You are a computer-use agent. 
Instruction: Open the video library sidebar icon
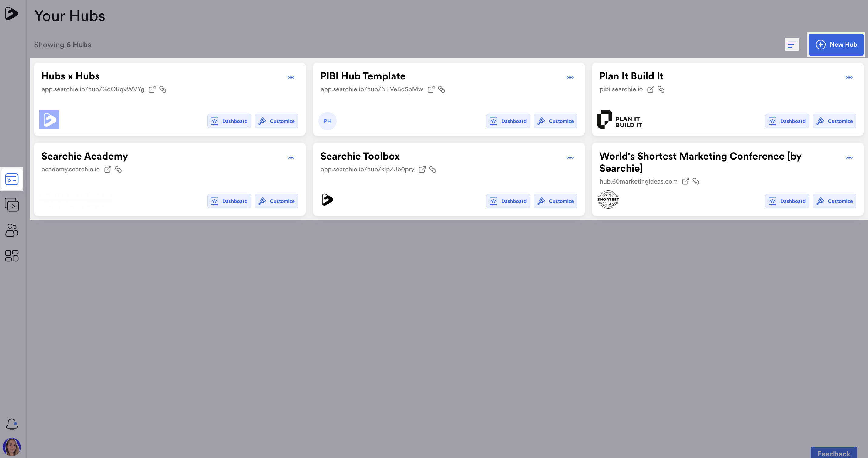click(x=12, y=205)
